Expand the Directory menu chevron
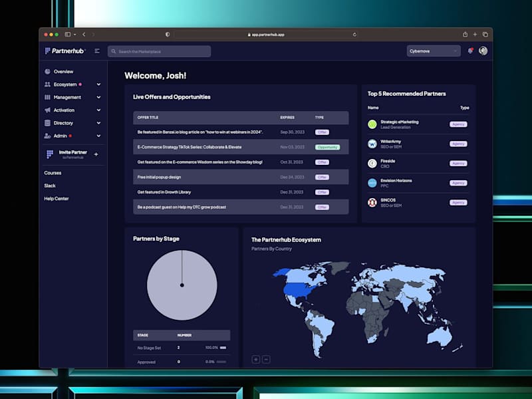 (x=98, y=123)
